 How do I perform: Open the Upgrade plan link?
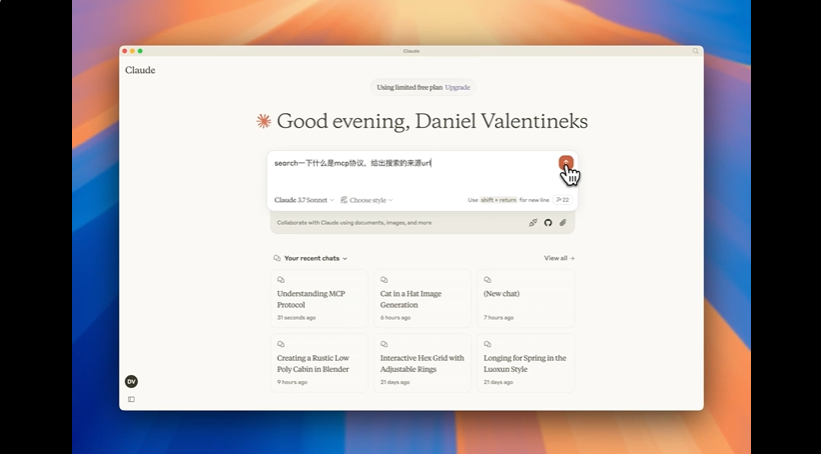[457, 87]
